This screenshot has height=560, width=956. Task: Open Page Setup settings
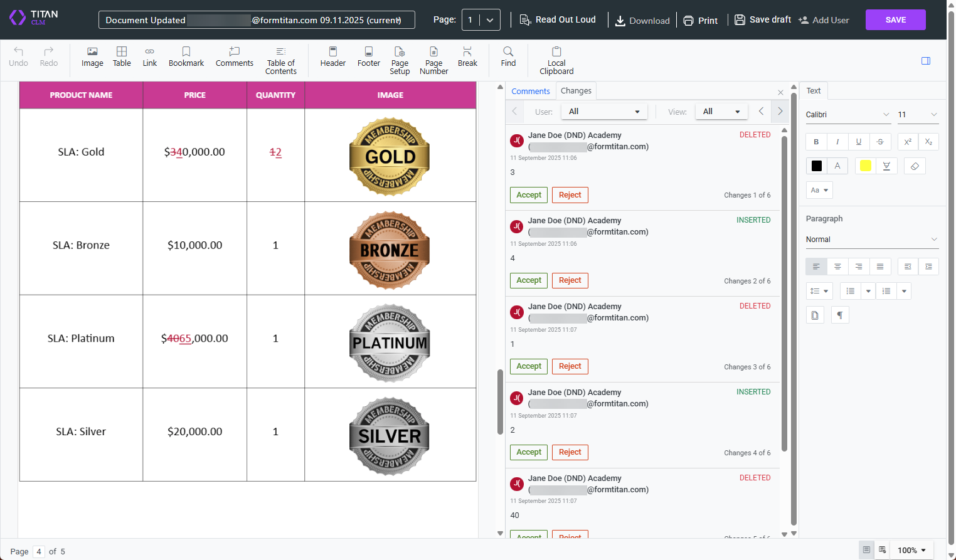[400, 60]
